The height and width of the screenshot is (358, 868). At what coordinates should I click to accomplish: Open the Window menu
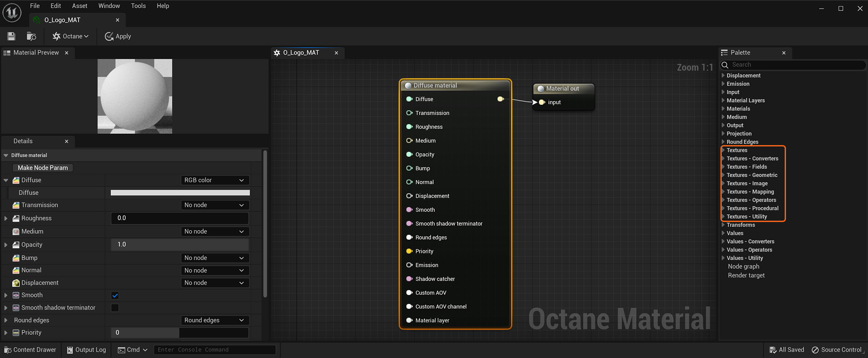click(x=109, y=6)
